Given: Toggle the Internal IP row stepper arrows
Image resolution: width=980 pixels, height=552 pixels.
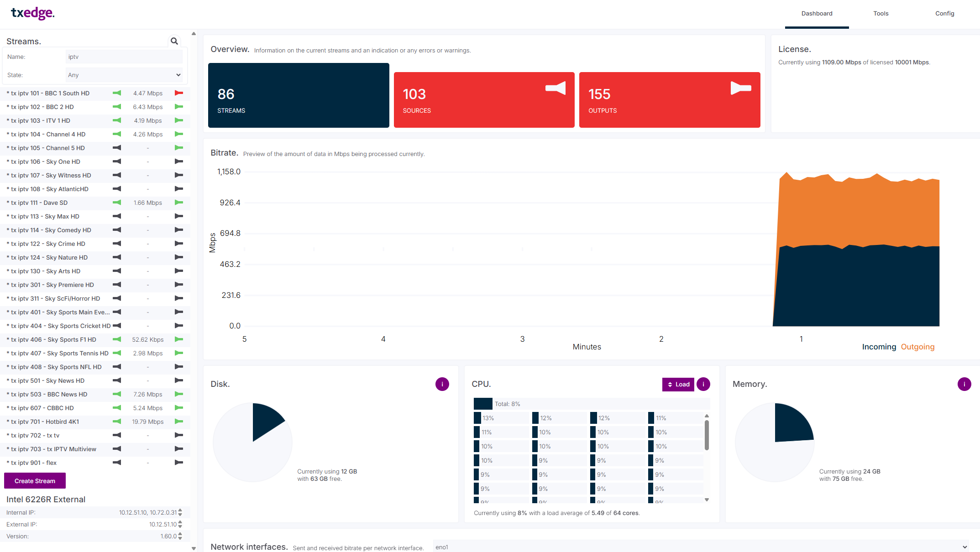Looking at the screenshot, I should 180,512.
